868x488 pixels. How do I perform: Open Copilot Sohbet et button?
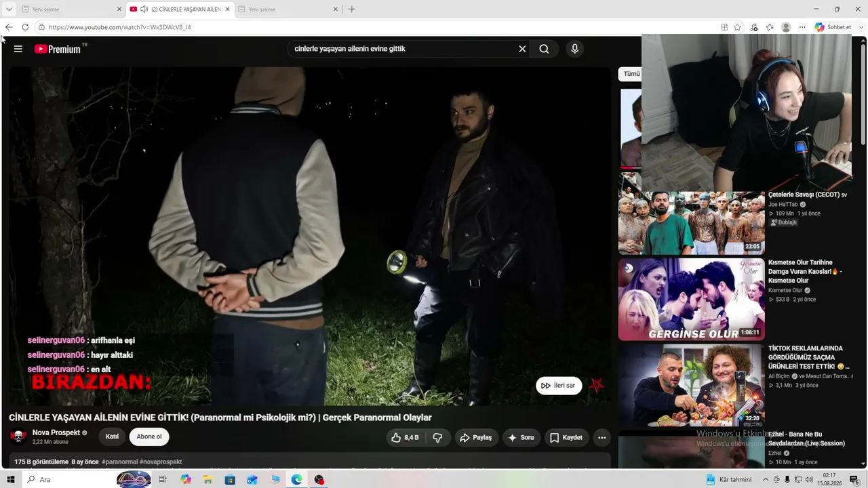(833, 27)
